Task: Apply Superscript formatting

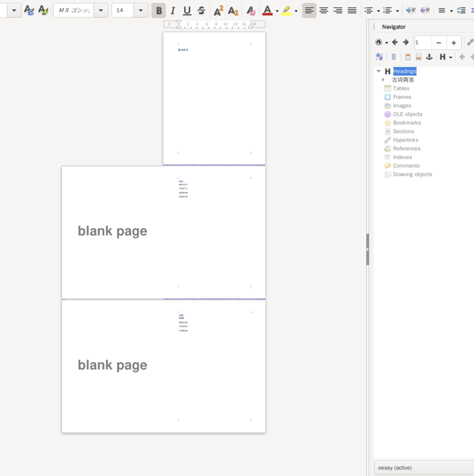Action: click(x=218, y=11)
